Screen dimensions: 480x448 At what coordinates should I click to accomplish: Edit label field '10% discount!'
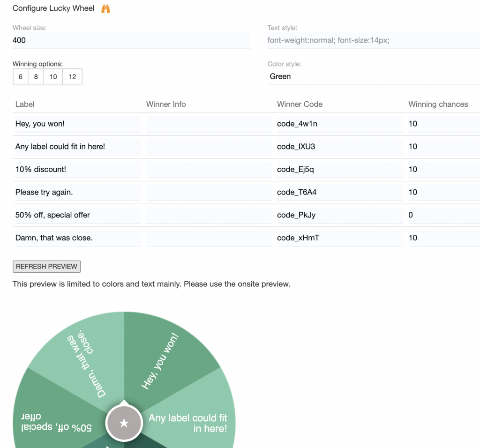[78, 170]
